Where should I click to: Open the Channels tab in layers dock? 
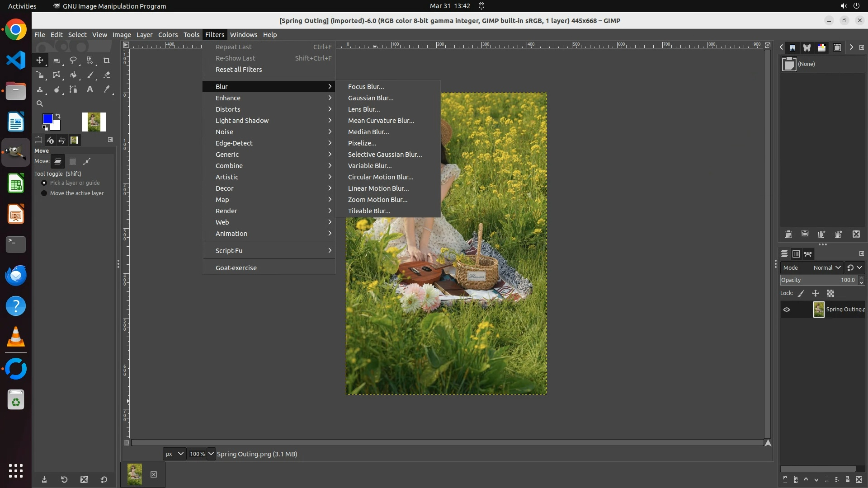click(x=796, y=254)
